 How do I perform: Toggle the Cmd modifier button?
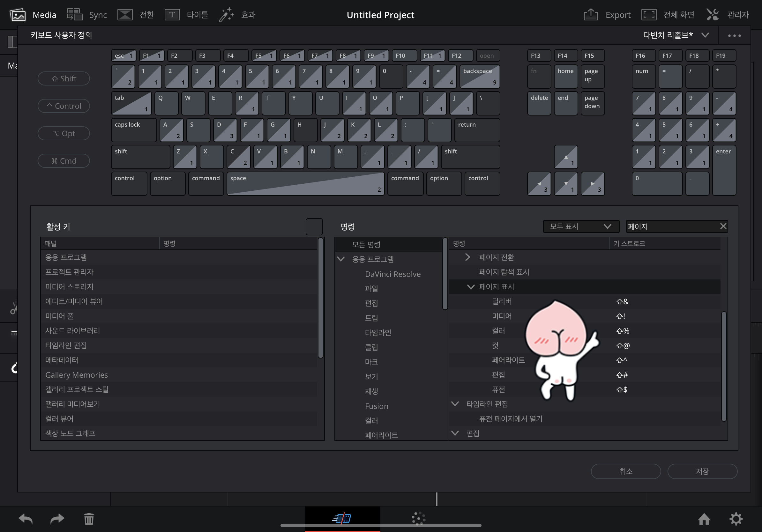(64, 161)
